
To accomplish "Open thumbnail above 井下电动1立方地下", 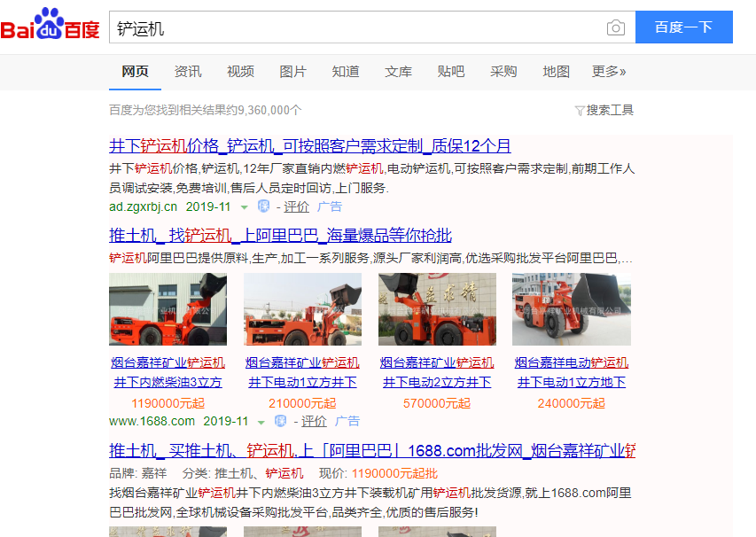I will tap(572, 309).
